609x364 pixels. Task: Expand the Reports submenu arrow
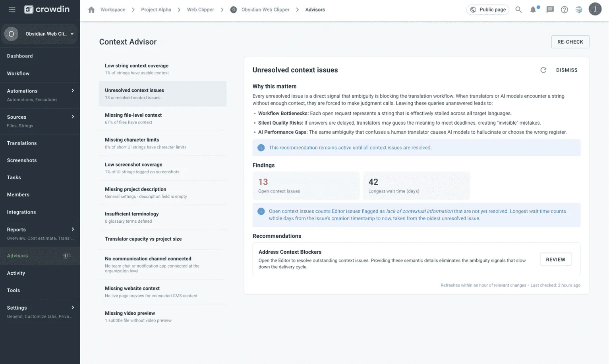click(73, 229)
